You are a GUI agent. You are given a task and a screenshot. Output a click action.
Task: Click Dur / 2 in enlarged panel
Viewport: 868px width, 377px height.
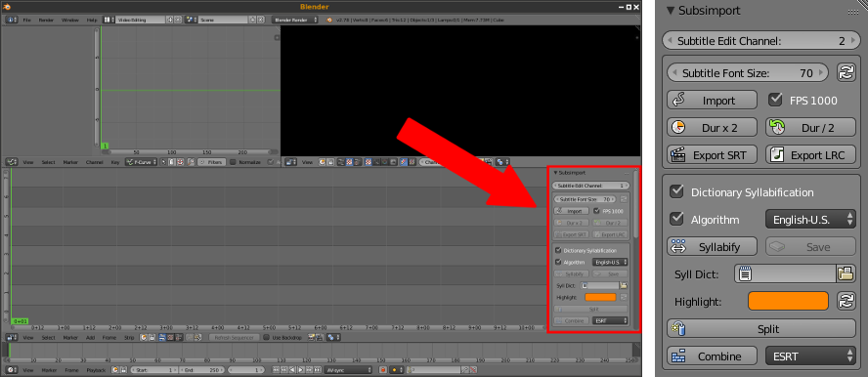(x=811, y=127)
